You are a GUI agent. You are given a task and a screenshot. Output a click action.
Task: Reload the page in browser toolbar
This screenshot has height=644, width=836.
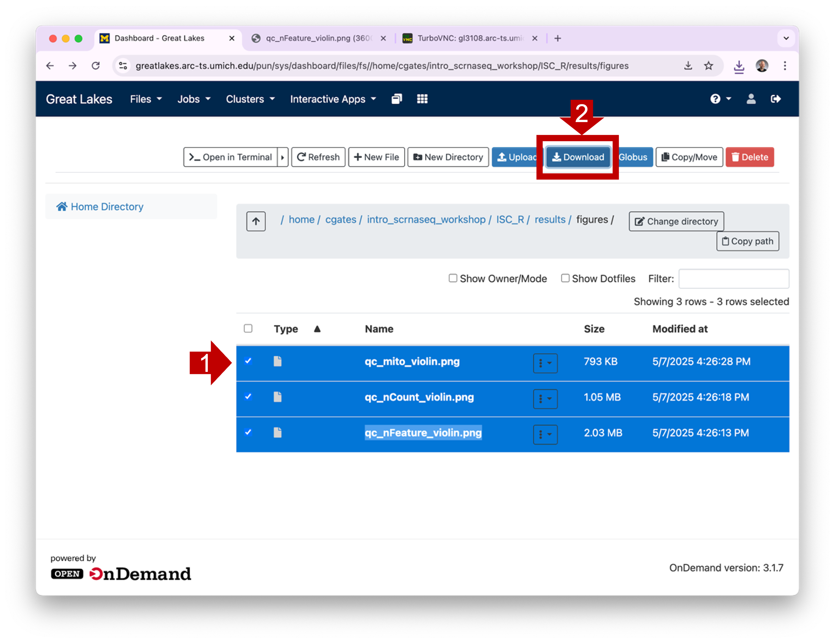click(x=96, y=66)
